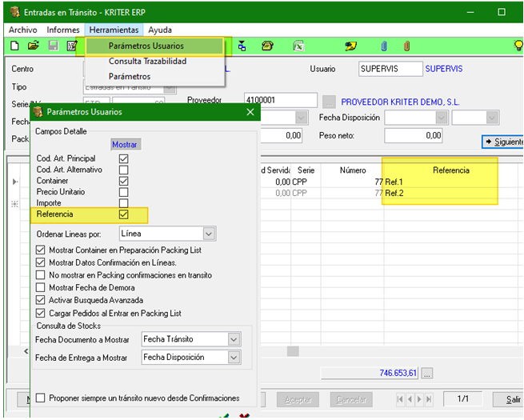Click the previous-record navigation arrow
524x420 pixels.
pyautogui.click(x=410, y=399)
